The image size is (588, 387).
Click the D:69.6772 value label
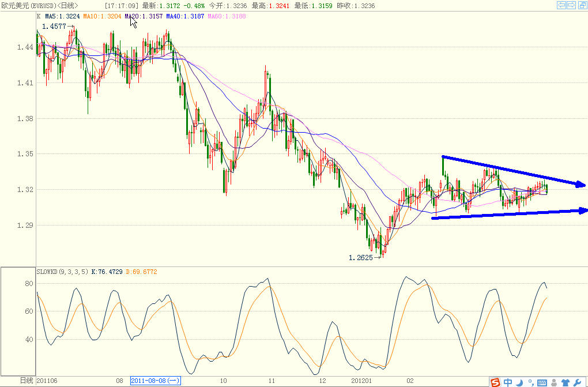click(141, 272)
